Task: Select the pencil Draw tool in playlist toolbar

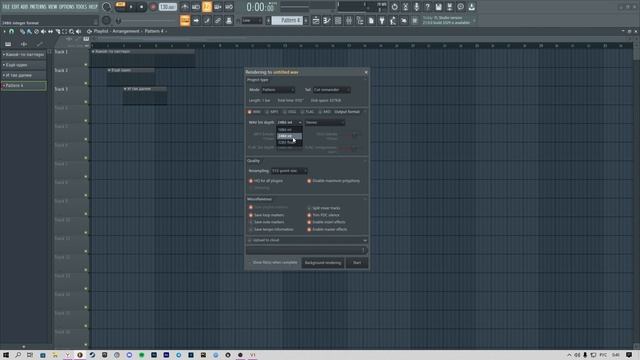Action: pyautogui.click(x=22, y=31)
